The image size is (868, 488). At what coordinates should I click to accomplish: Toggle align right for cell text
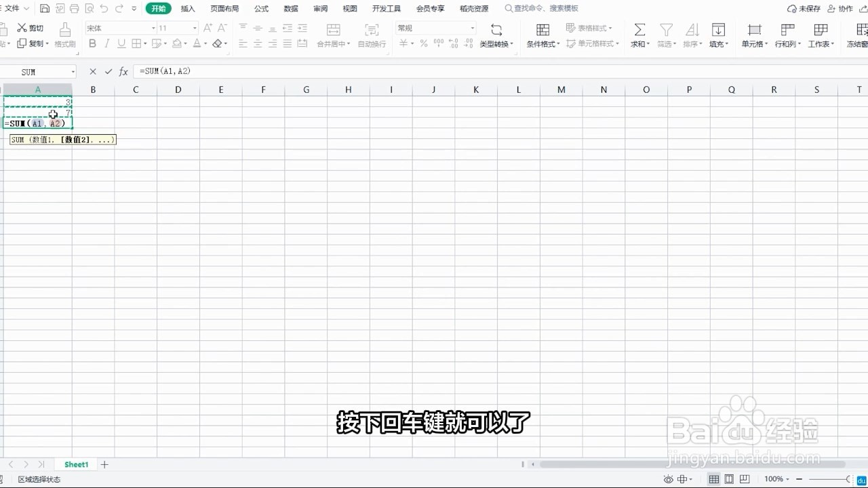point(273,43)
